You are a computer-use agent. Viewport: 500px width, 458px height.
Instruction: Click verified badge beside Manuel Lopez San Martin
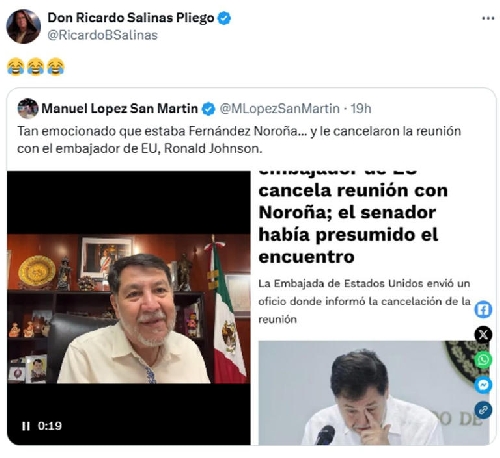pos(209,109)
